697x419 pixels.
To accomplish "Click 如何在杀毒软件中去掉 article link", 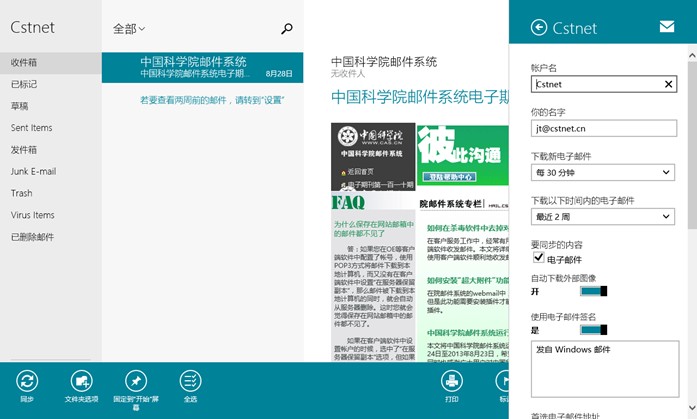I will [x=468, y=228].
